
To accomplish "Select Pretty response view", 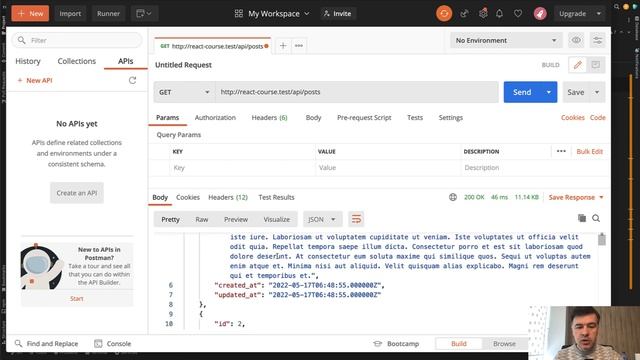I will (x=170, y=219).
